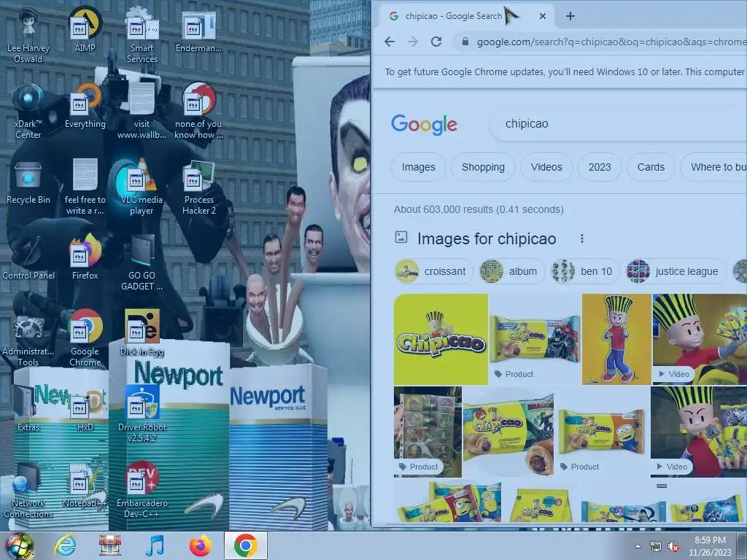747x560 pixels.
Task: Switch to Shopping search filter
Action: [483, 167]
